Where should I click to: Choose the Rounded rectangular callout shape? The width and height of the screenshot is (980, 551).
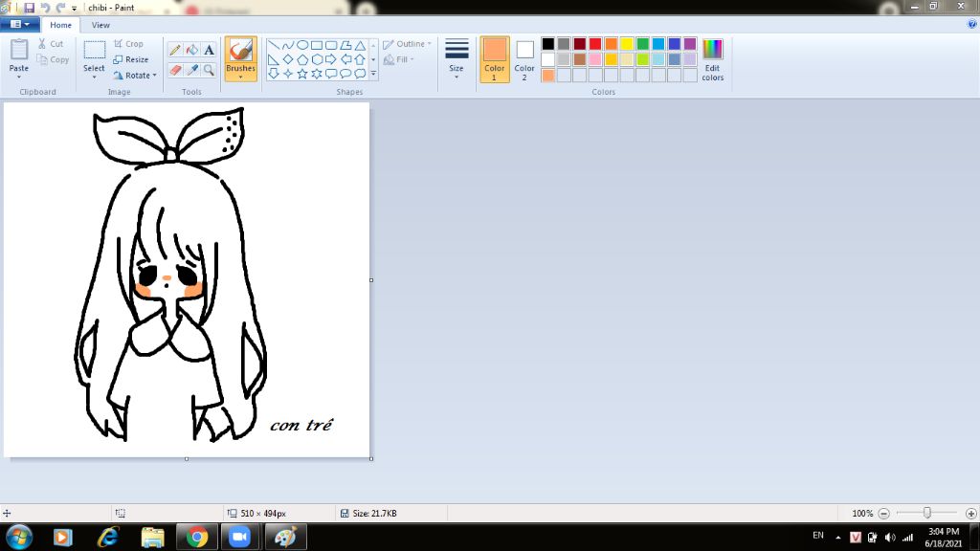[x=330, y=74]
